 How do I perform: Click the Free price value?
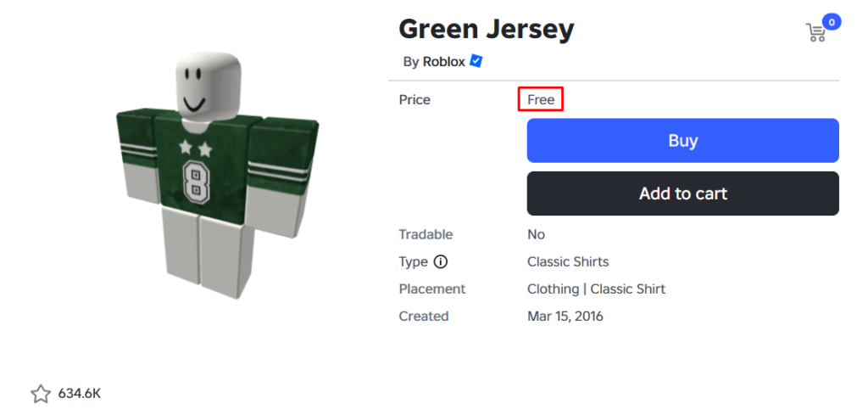click(541, 100)
